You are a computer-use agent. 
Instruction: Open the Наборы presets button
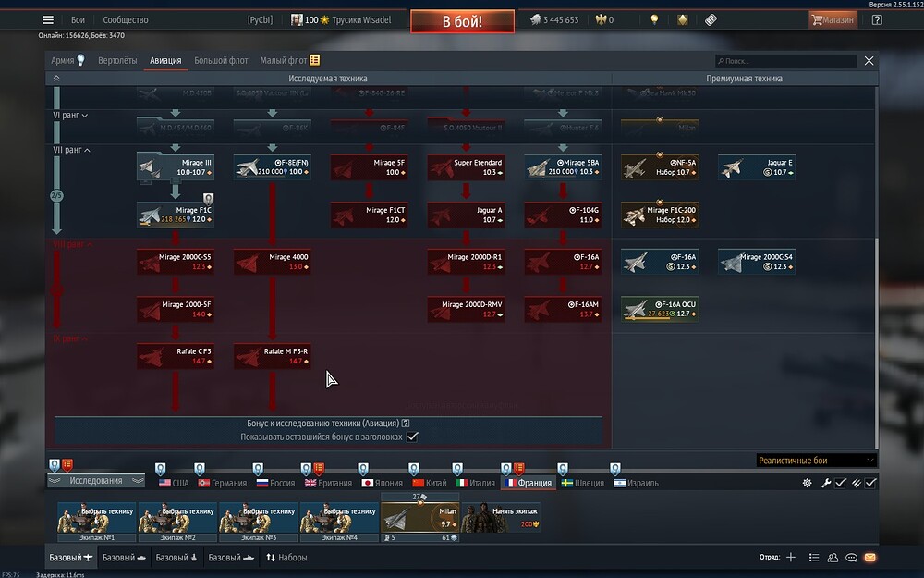286,558
